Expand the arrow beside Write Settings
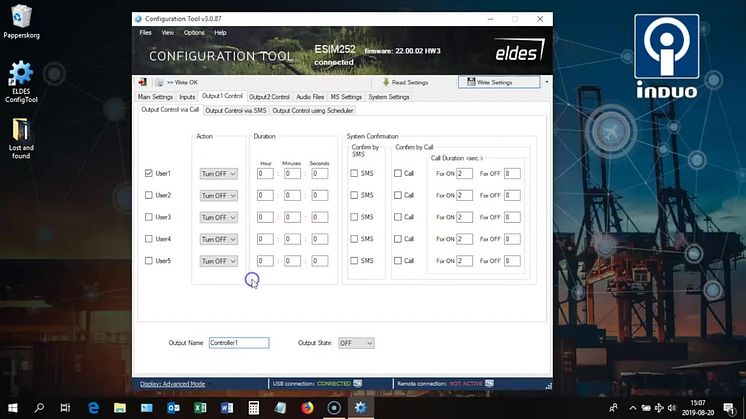The image size is (746, 419). (546, 82)
